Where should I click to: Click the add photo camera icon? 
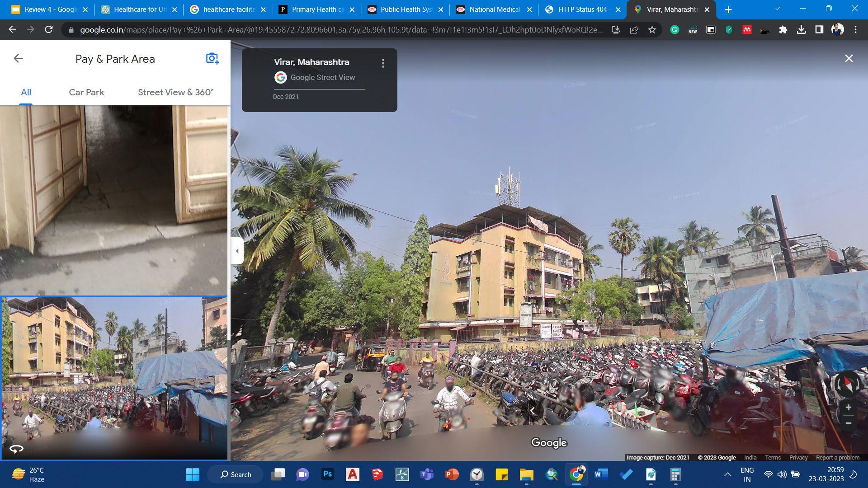[212, 58]
